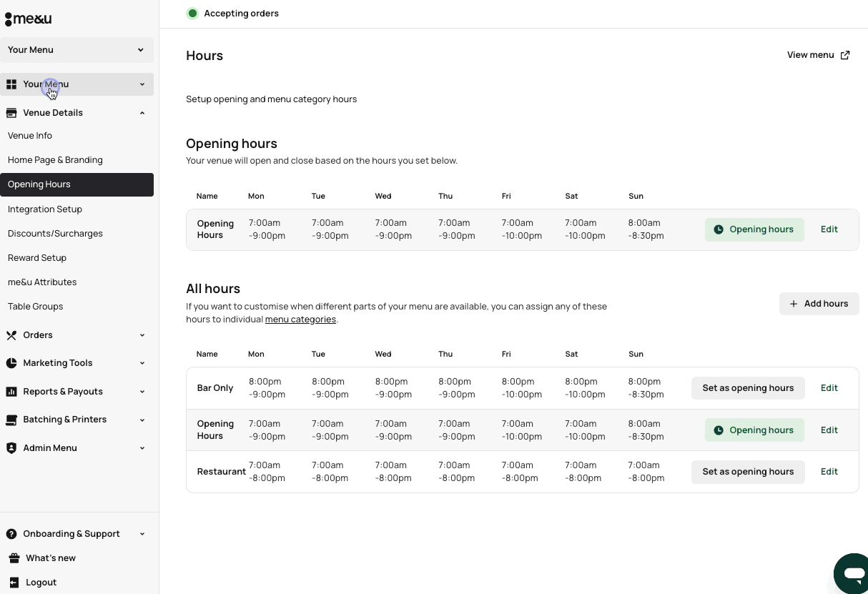The width and height of the screenshot is (868, 594).
Task: Follow the menu categories link
Action: (x=300, y=320)
